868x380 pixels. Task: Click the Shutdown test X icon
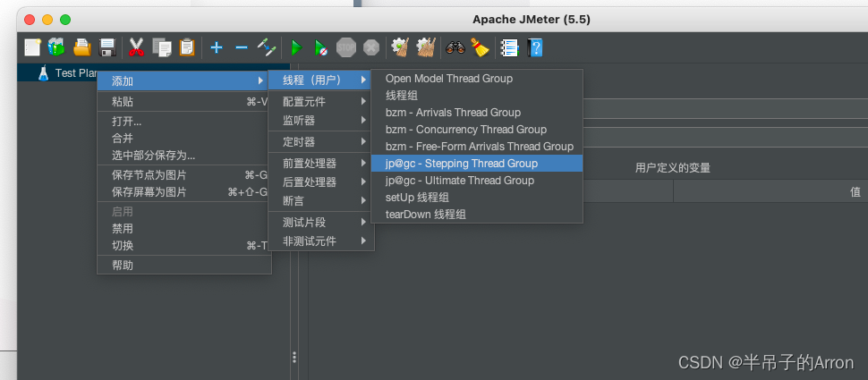point(370,47)
